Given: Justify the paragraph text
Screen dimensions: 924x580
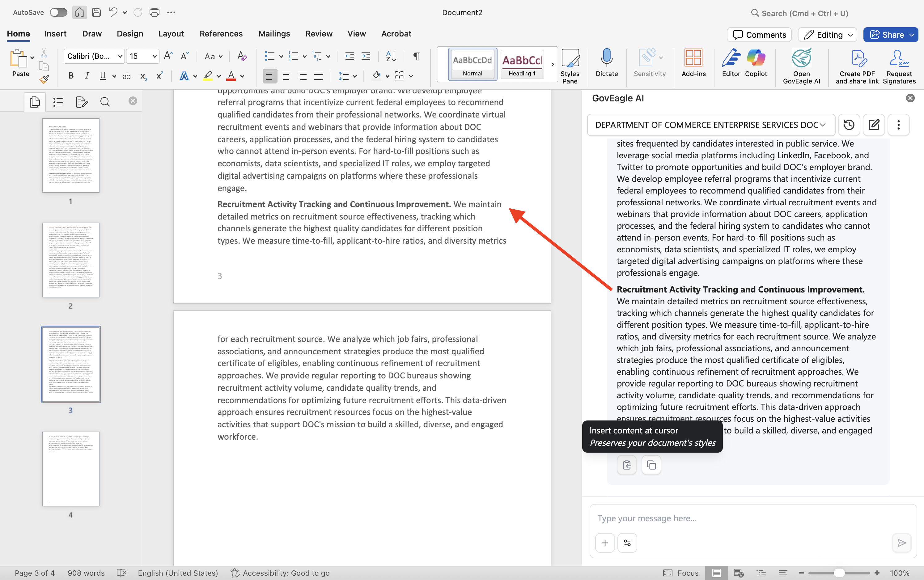Looking at the screenshot, I should tap(318, 76).
